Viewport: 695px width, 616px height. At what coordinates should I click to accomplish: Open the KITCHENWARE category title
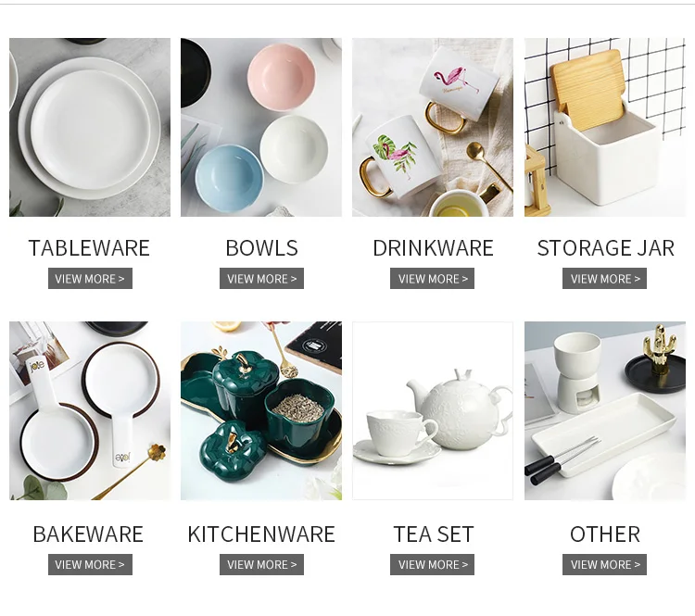click(x=261, y=534)
